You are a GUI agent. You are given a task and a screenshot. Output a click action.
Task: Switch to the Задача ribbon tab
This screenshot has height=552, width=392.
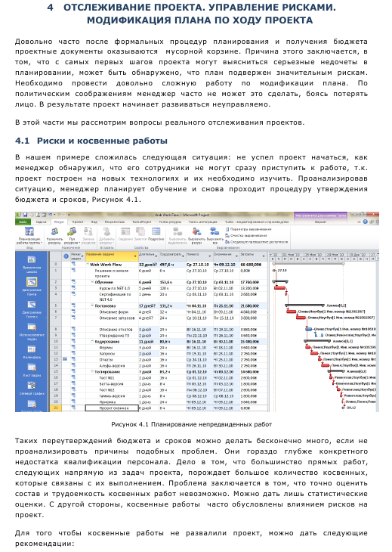(41, 222)
